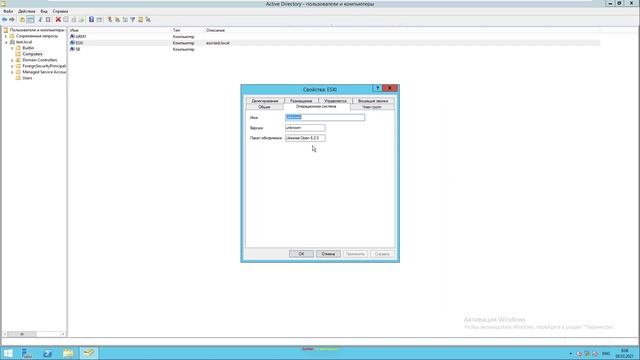Open the taskbar clock

[x=624, y=353]
